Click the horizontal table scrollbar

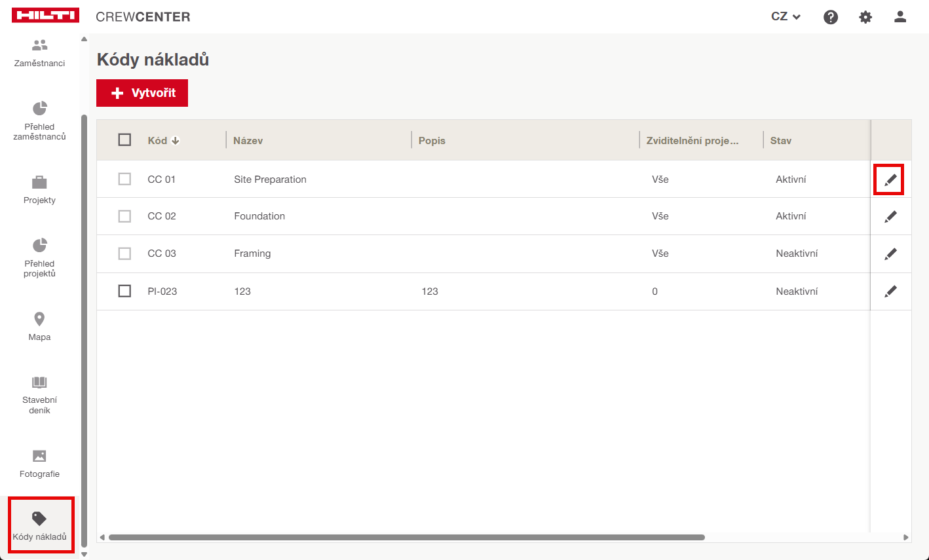pos(406,538)
